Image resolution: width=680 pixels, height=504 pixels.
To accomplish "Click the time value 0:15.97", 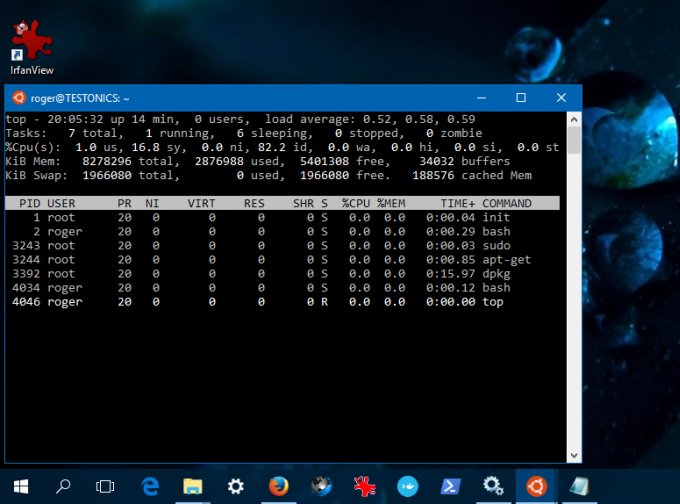I will coord(451,274).
